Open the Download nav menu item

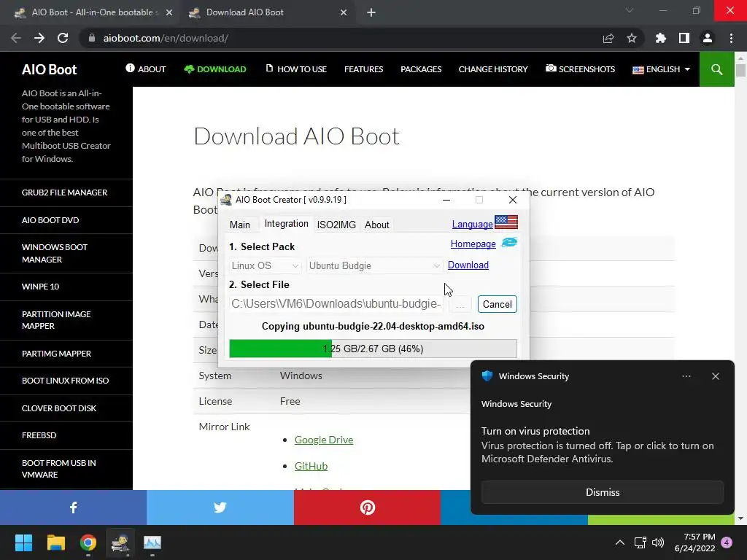point(215,69)
